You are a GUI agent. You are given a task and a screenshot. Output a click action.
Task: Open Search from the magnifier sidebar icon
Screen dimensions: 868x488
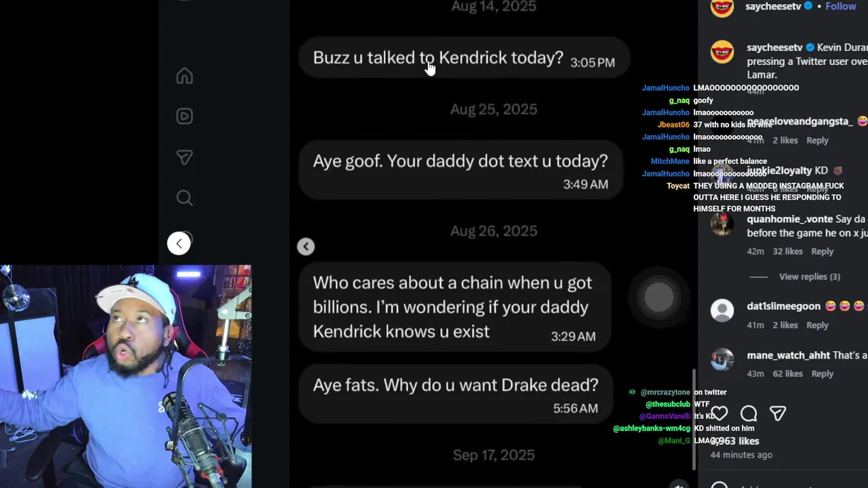(184, 198)
